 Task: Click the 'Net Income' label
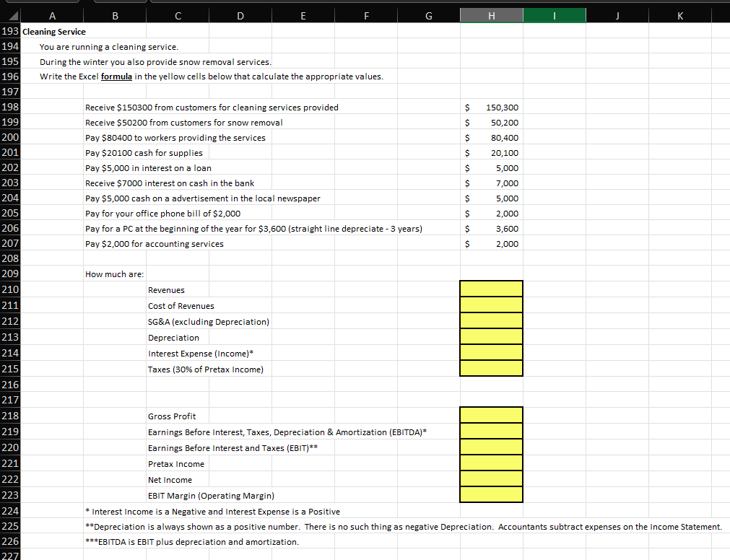(170, 480)
